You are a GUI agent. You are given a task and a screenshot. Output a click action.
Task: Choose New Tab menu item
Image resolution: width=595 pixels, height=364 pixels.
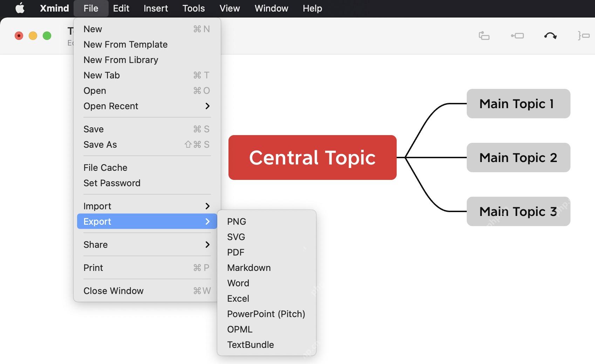(147, 75)
